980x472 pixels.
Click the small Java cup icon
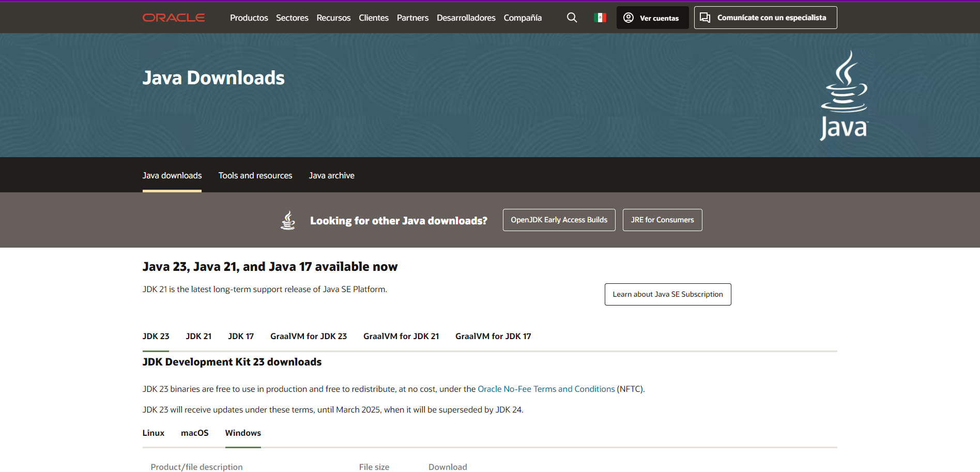[288, 220]
